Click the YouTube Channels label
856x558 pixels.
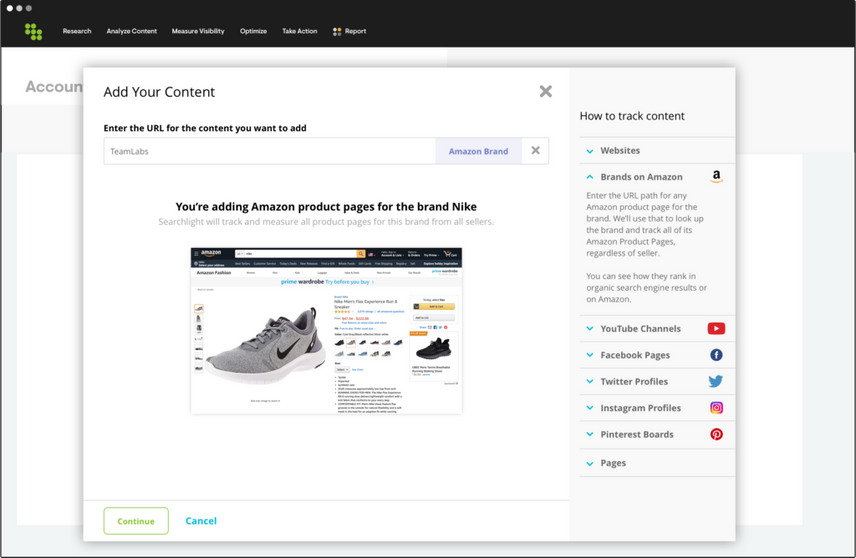(640, 329)
